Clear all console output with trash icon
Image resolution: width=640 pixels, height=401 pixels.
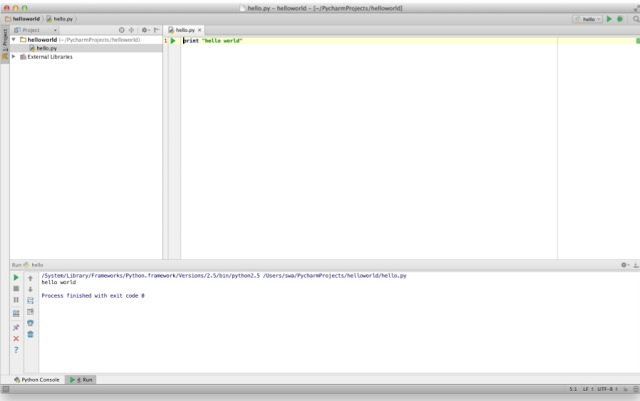click(30, 334)
